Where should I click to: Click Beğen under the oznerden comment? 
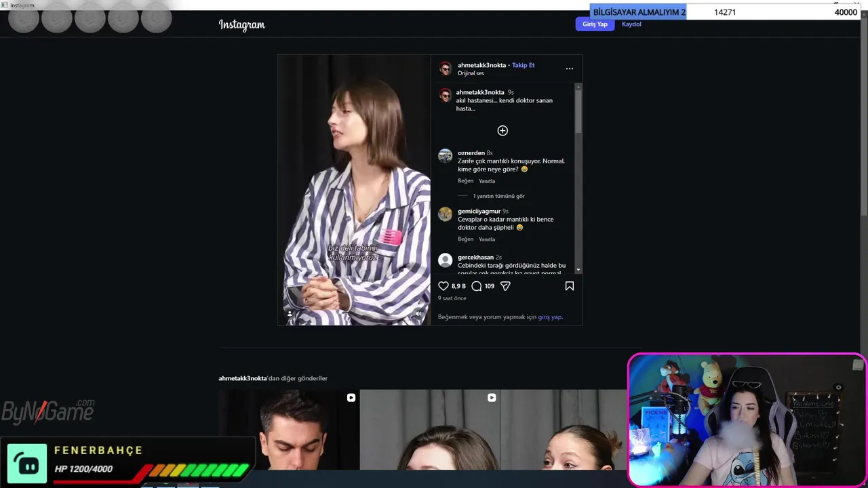pyautogui.click(x=465, y=181)
